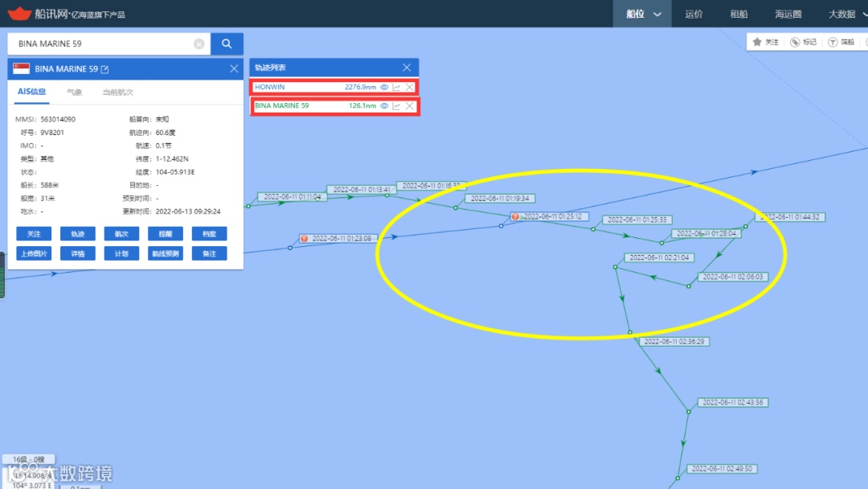The width and height of the screenshot is (868, 489).
Task: Open the 租船 menu
Action: click(x=739, y=14)
